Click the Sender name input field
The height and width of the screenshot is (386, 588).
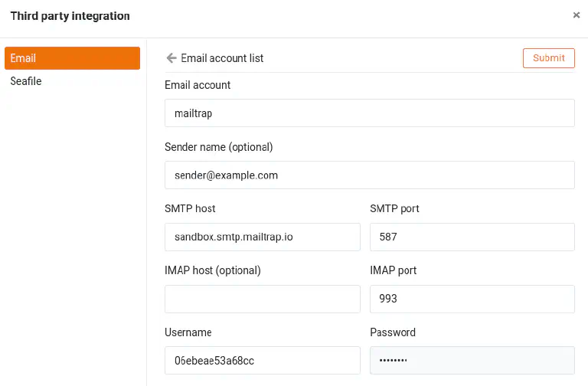[369, 175]
